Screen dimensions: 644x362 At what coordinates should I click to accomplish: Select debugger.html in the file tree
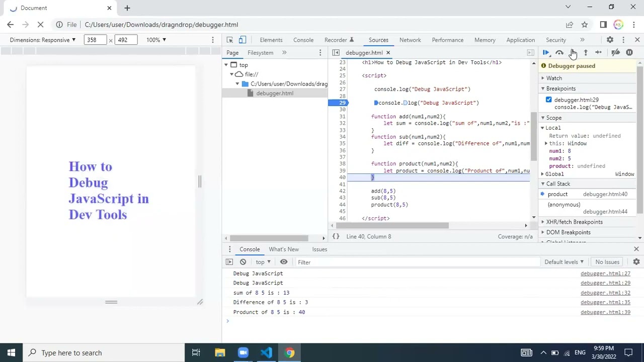[x=275, y=94]
